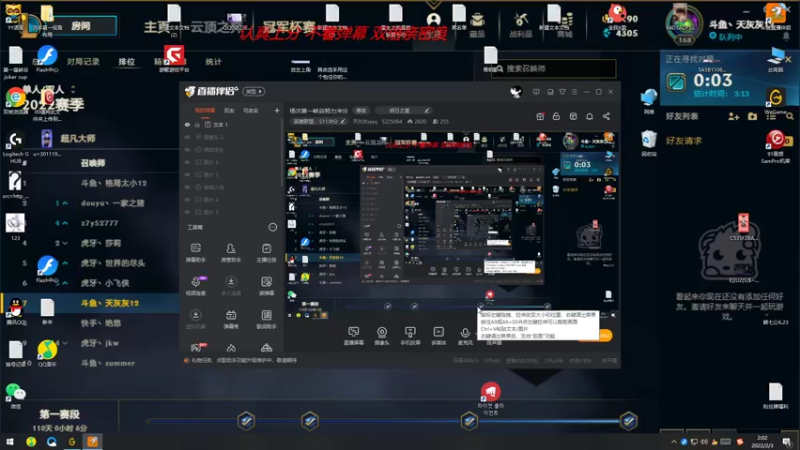Click the 修改 title edit button
This screenshot has width=800, height=450.
click(x=361, y=110)
